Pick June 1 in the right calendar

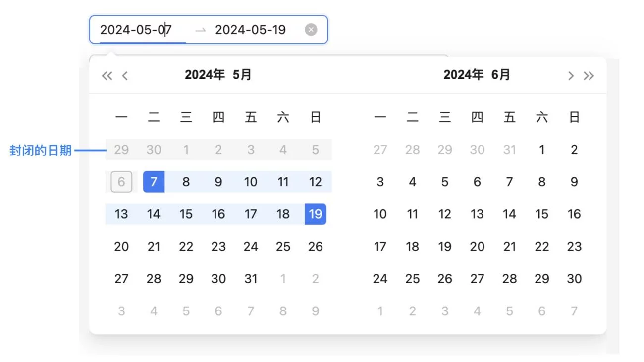542,150
